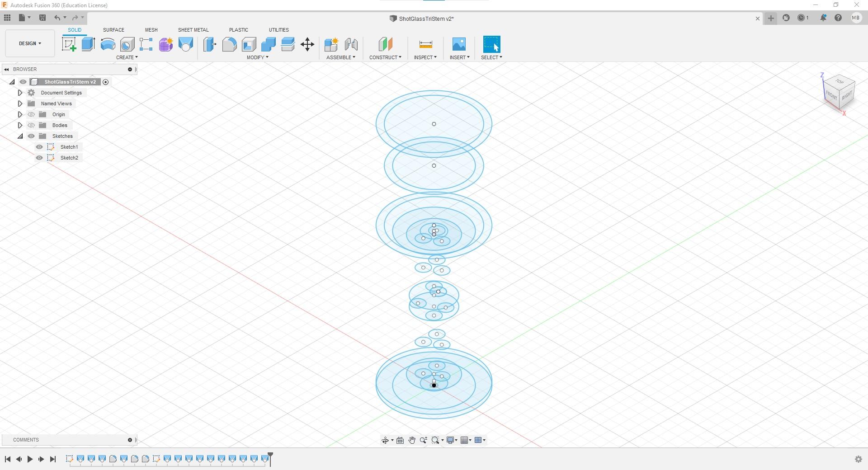Image resolution: width=868 pixels, height=470 pixels.
Task: Open the INSPECT menu
Action: point(425,57)
